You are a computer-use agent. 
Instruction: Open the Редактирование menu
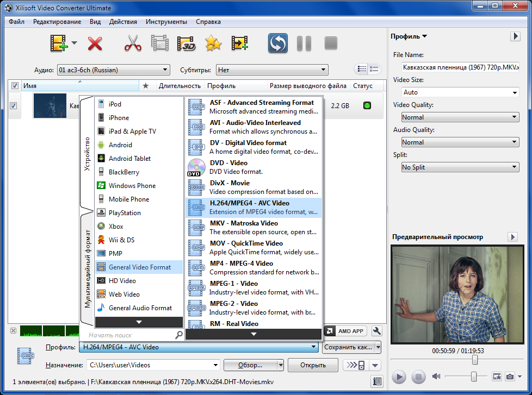click(x=57, y=22)
